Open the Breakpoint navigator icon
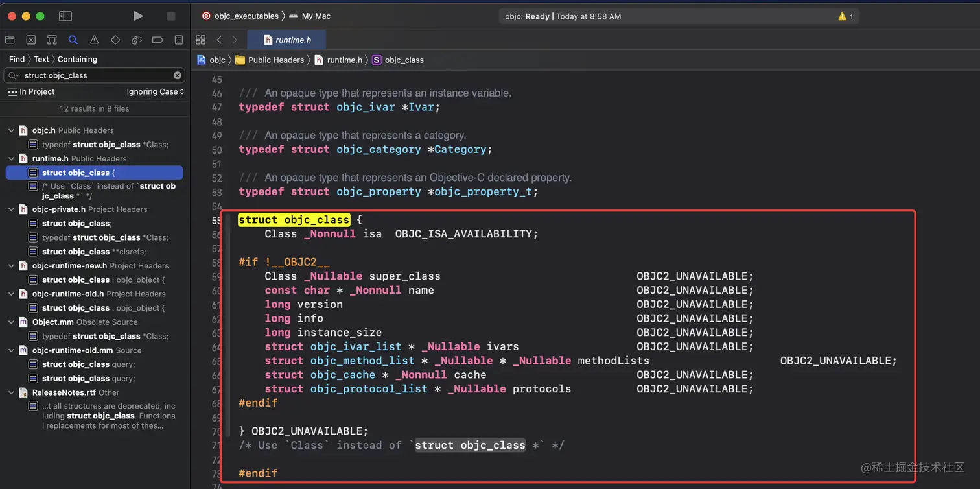980x489 pixels. 157,40
